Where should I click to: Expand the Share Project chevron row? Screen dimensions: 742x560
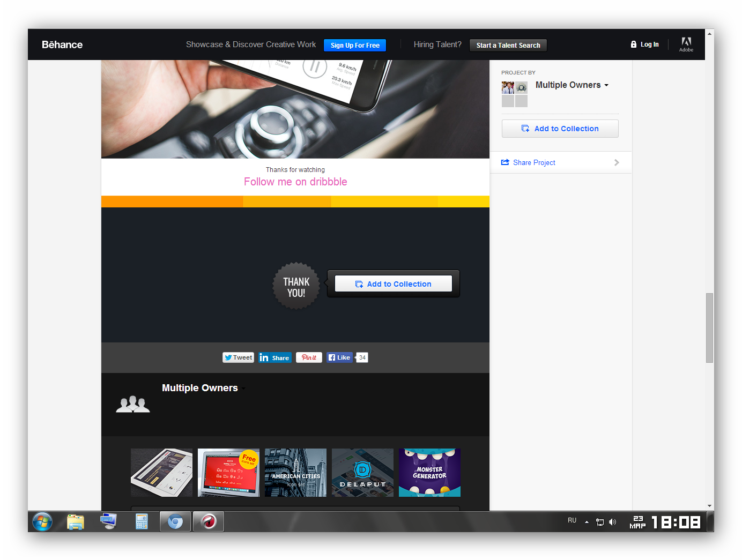tap(561, 162)
